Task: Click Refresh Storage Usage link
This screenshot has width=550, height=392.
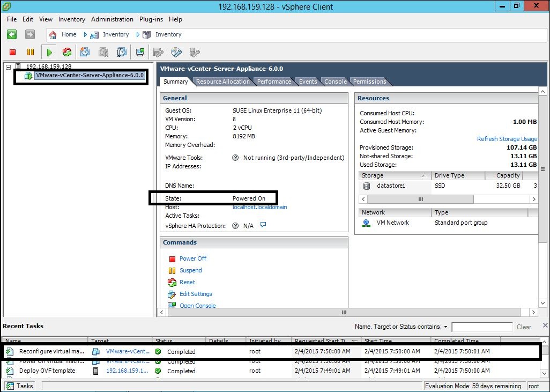Action: (x=507, y=139)
